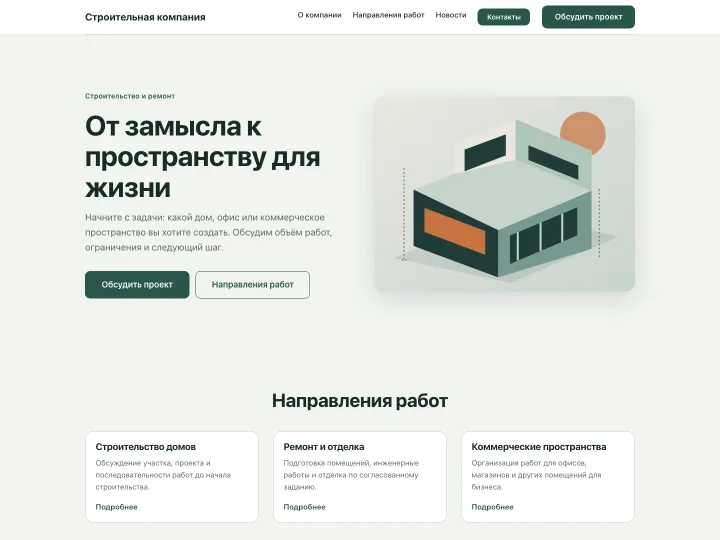Click the isometric building illustration
Viewport: 720px width, 540px height.
(x=504, y=194)
